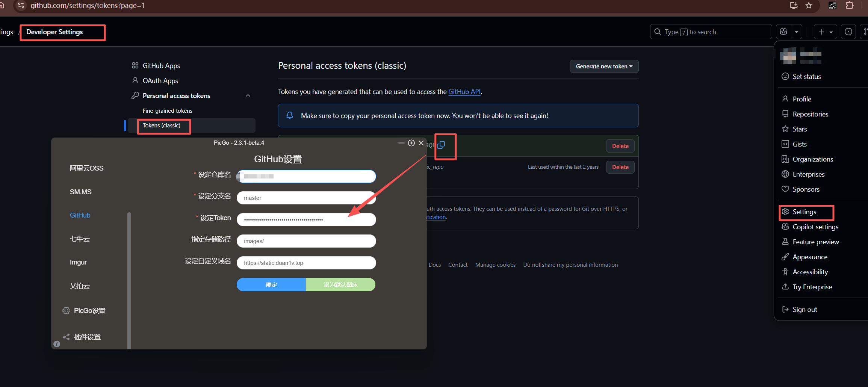Open the Copilot dropdown arrow in header

(x=797, y=32)
